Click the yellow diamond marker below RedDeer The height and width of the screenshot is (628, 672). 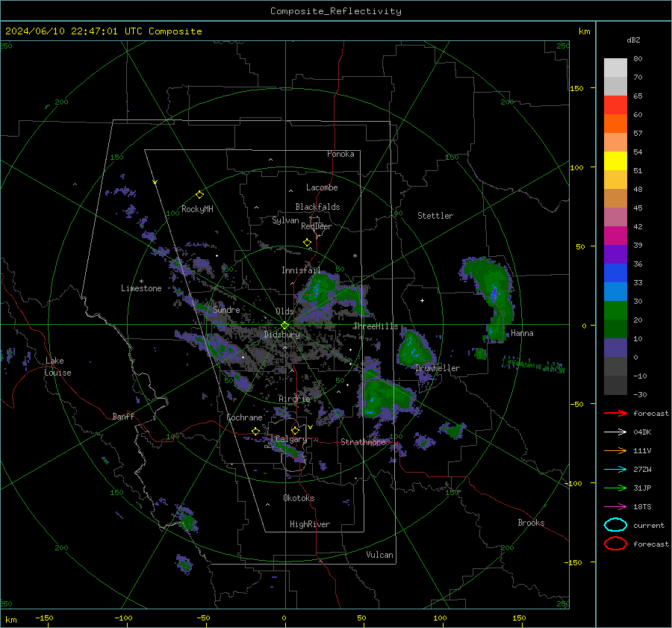pyautogui.click(x=307, y=243)
